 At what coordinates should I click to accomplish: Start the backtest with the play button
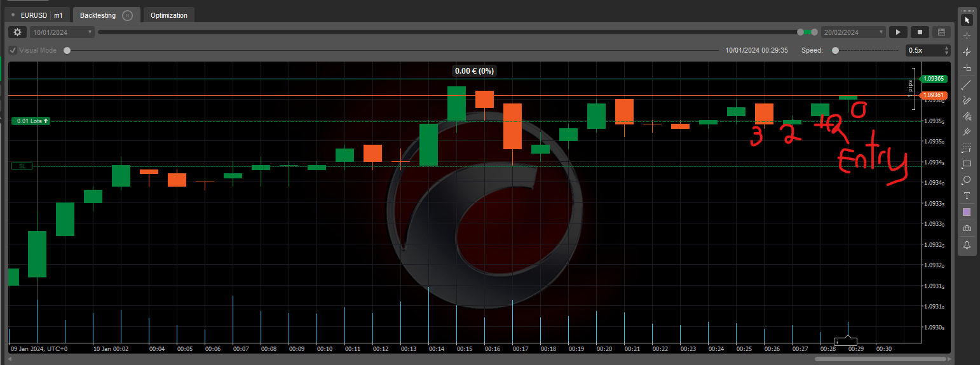pyautogui.click(x=898, y=32)
